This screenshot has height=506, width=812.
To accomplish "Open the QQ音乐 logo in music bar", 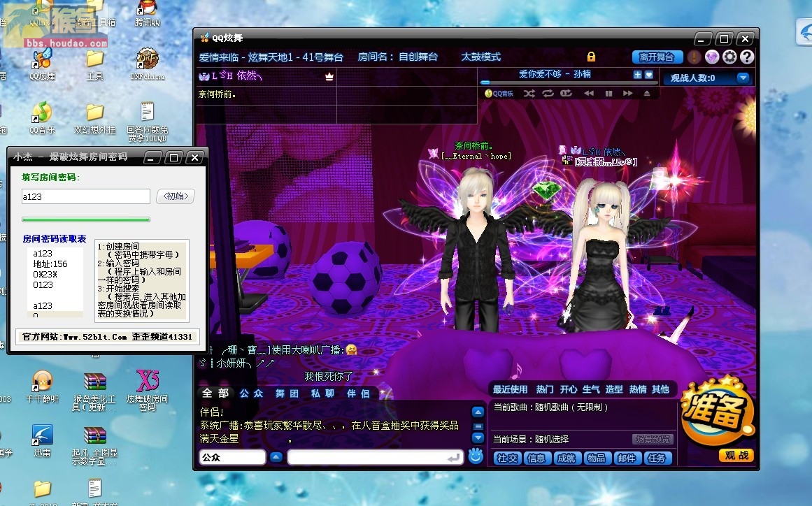I will click(x=499, y=94).
